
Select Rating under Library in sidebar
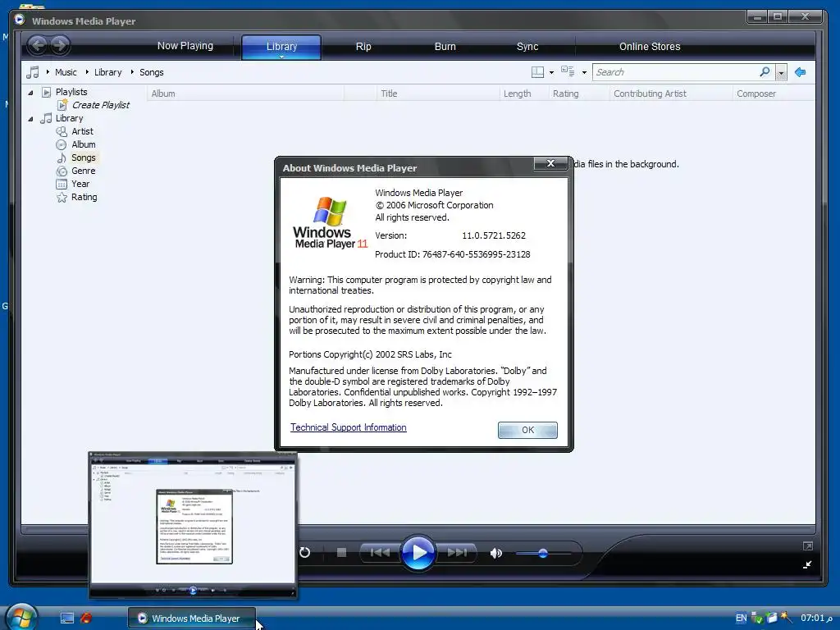click(84, 197)
